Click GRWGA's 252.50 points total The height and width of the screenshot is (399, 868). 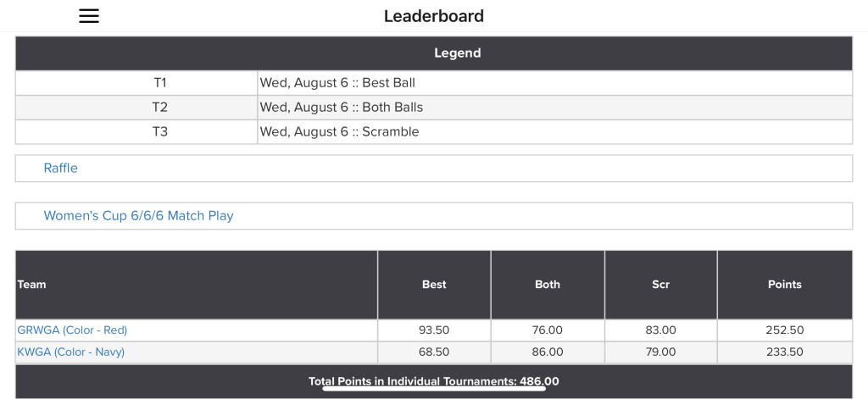(x=784, y=330)
